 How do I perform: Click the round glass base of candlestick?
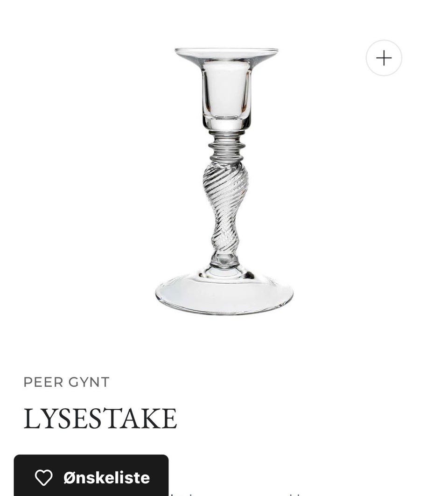pyautogui.click(x=224, y=293)
